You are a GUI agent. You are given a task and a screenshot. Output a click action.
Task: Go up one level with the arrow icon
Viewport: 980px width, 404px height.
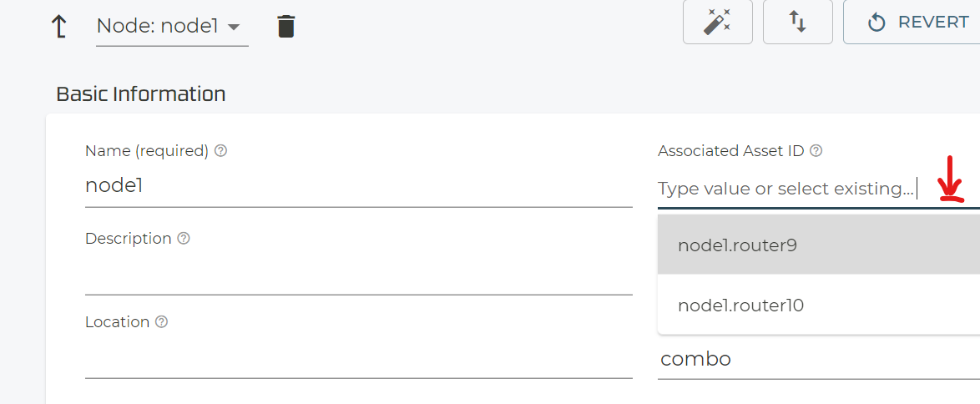(59, 27)
